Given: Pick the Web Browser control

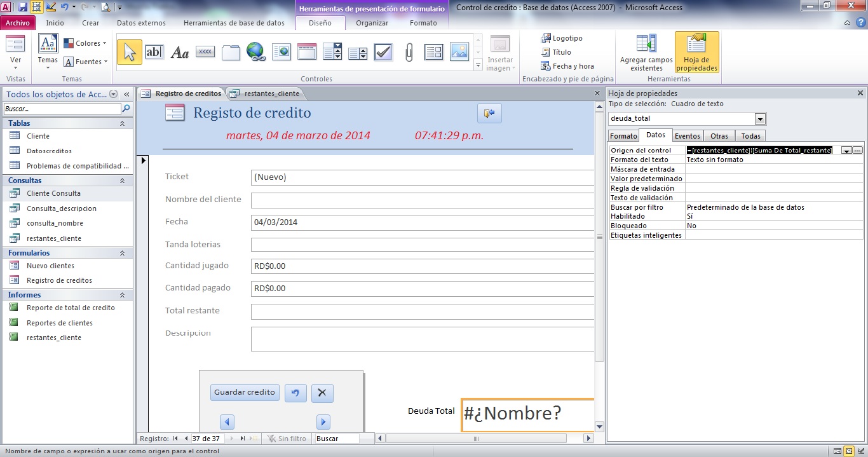Looking at the screenshot, I should point(281,52).
